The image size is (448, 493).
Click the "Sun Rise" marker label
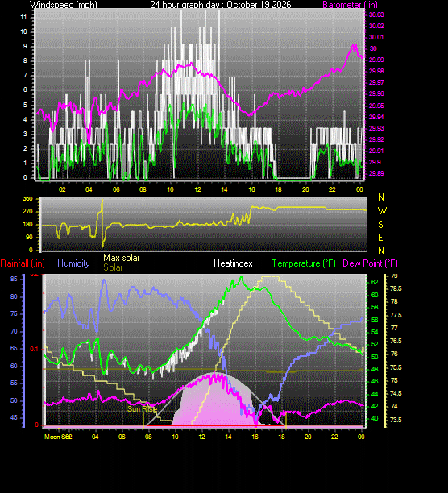pyautogui.click(x=142, y=408)
